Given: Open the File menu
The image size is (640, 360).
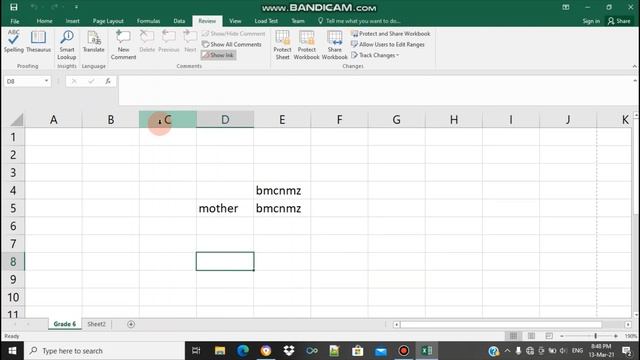Looking at the screenshot, I should click(x=15, y=21).
